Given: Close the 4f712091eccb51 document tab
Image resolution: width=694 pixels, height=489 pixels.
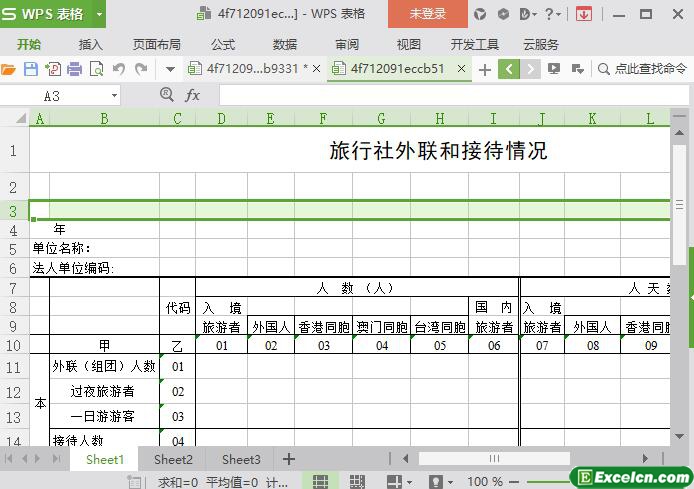Looking at the screenshot, I should coord(462,69).
